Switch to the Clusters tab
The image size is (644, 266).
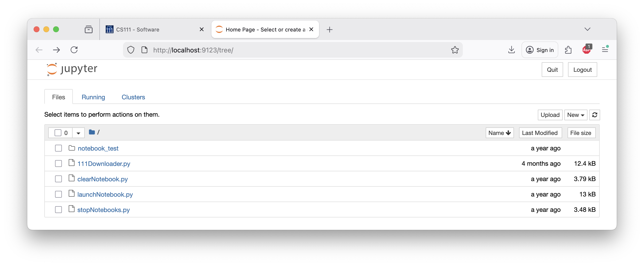tap(133, 97)
